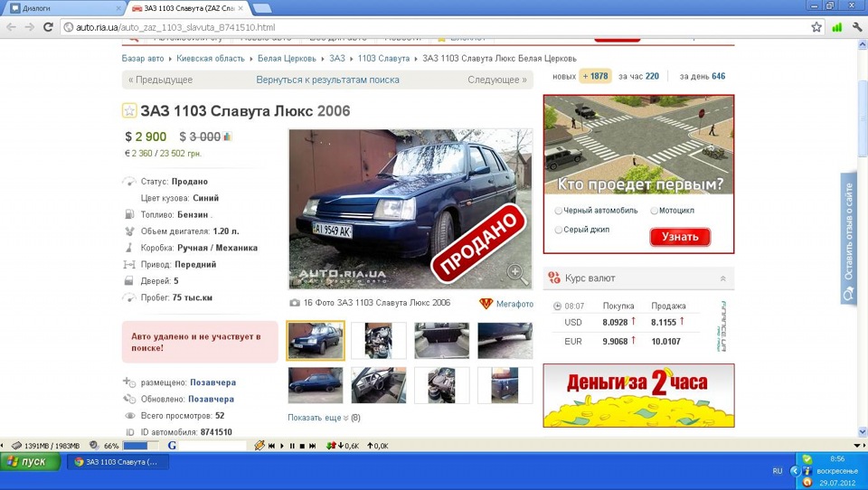Click the за день 646 counter

(703, 77)
